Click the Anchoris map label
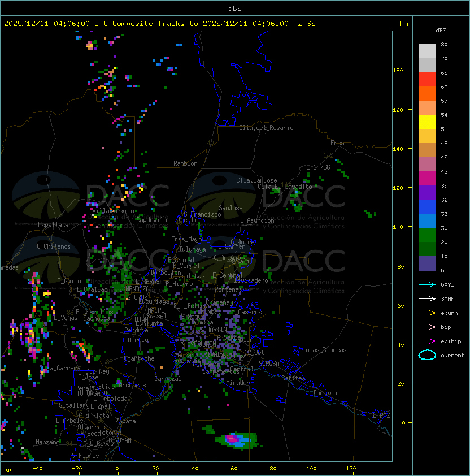The image size is (470, 476). [x=132, y=385]
